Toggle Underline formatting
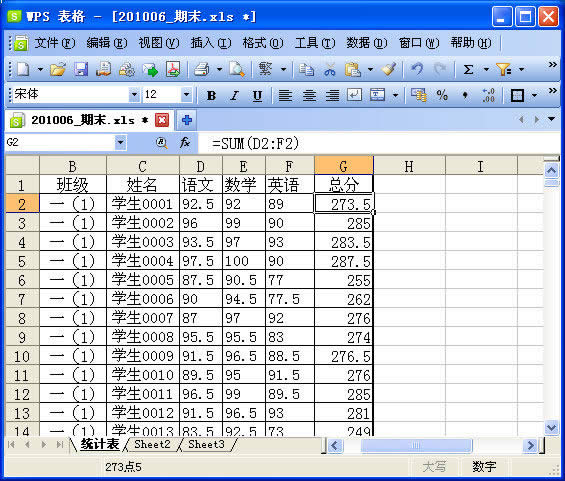This screenshot has width=565, height=481. [x=257, y=96]
